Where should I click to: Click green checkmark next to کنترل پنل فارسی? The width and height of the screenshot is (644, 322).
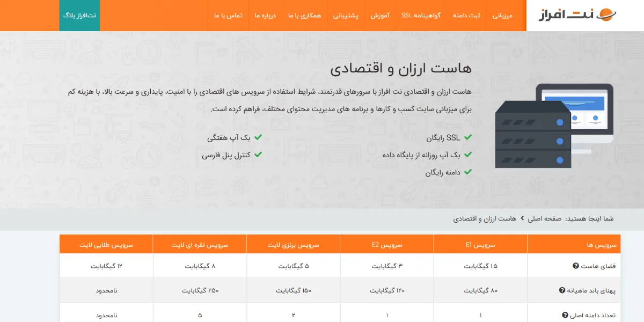point(258,155)
